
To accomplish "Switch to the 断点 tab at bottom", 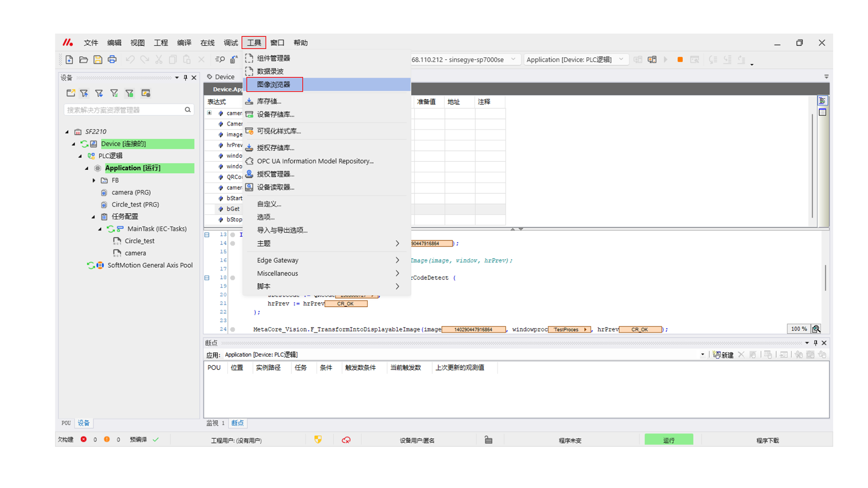I will click(x=237, y=423).
